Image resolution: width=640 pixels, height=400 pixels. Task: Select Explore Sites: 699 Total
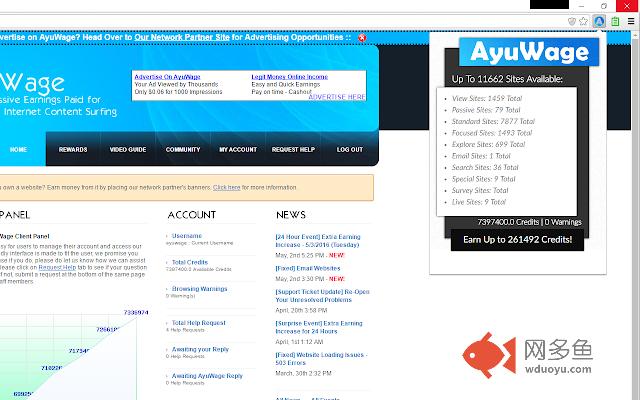point(488,144)
